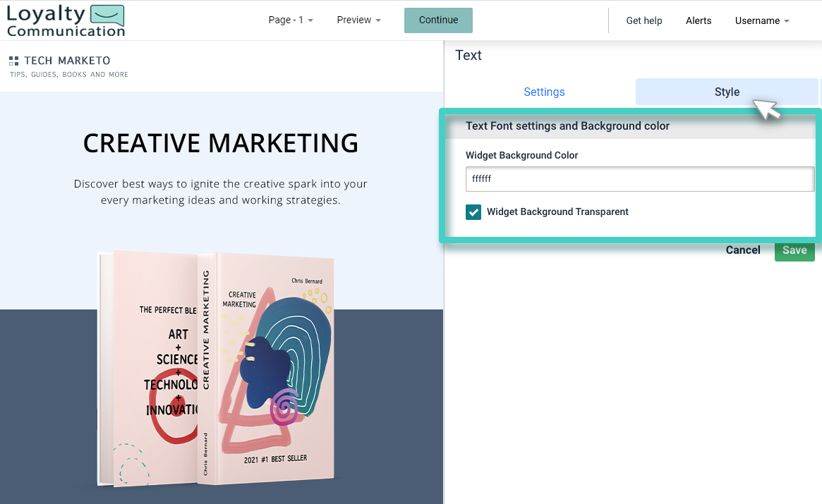Open the Get help page
Image resolution: width=822 pixels, height=504 pixels.
click(643, 20)
